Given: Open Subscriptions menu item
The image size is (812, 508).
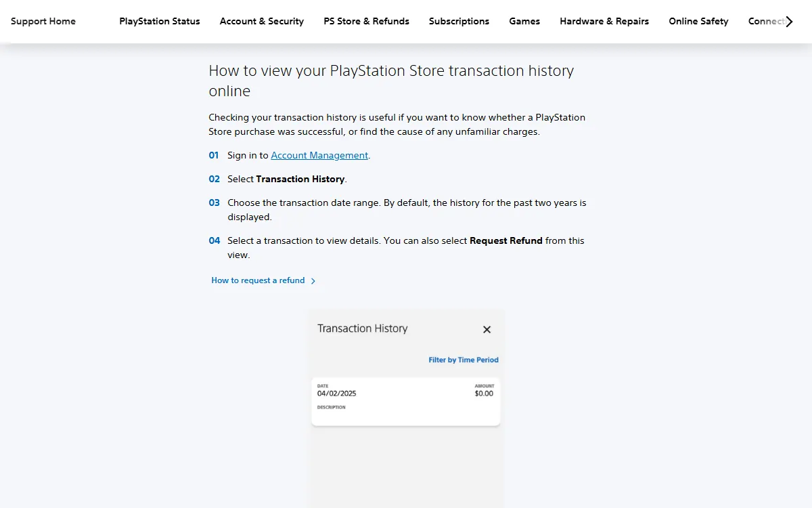Looking at the screenshot, I should pos(459,21).
